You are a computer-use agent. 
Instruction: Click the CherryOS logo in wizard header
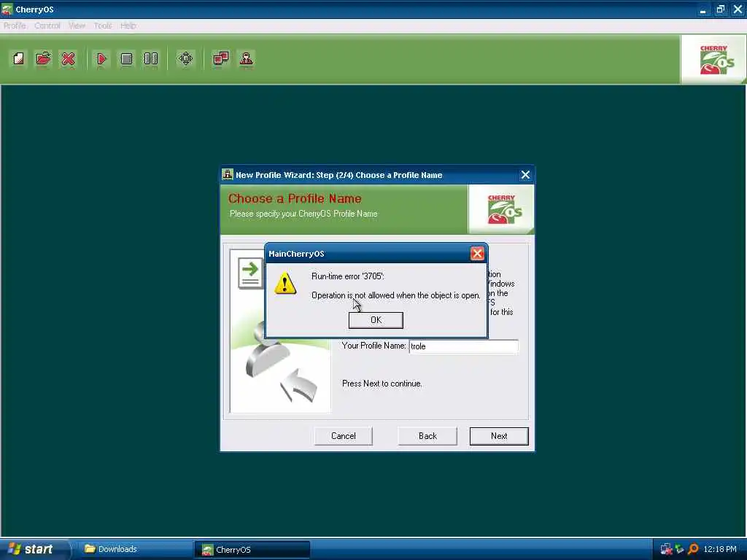pos(501,209)
